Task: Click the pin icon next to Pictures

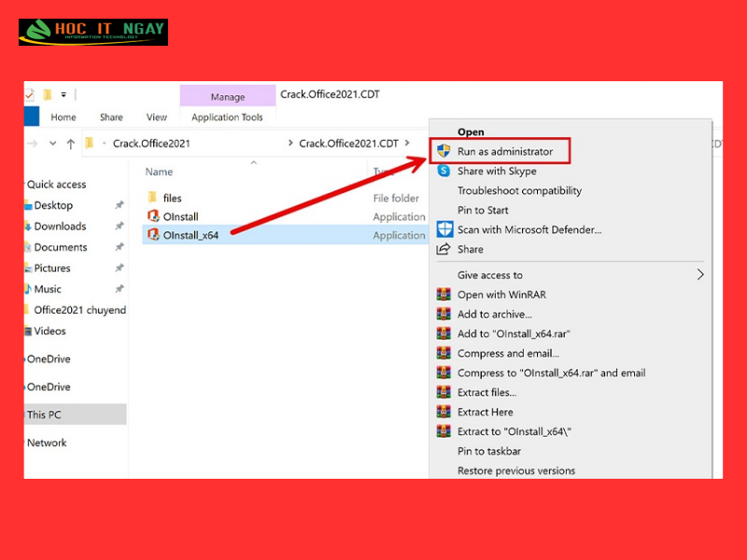Action: [x=120, y=268]
